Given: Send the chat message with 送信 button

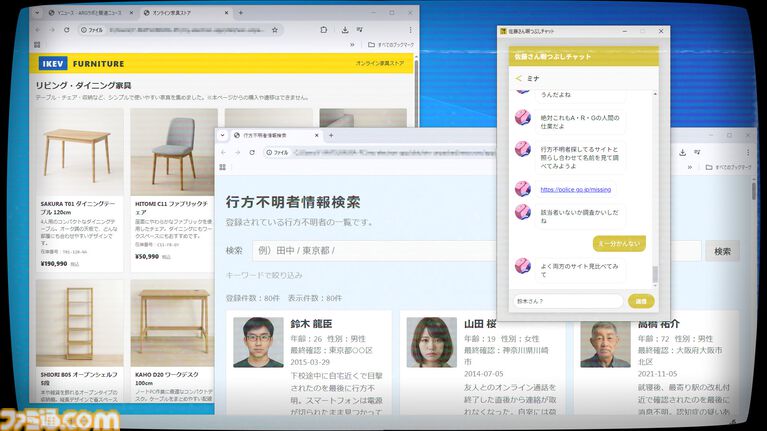Looking at the screenshot, I should coord(640,300).
